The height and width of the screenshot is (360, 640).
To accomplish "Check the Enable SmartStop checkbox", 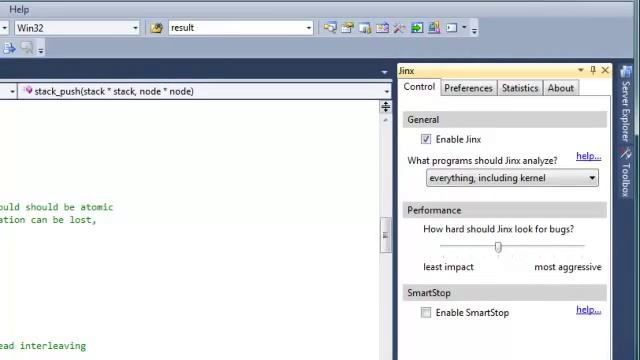I will [426, 313].
